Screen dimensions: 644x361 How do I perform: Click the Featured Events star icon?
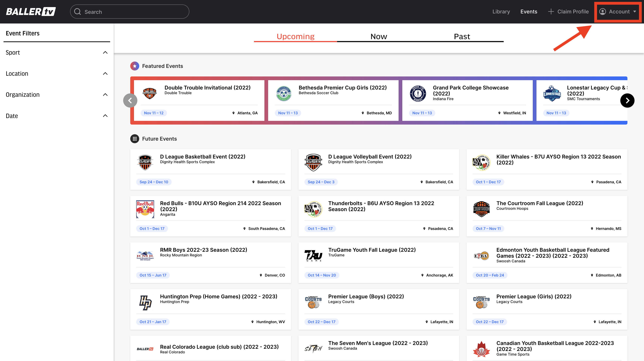coord(135,66)
